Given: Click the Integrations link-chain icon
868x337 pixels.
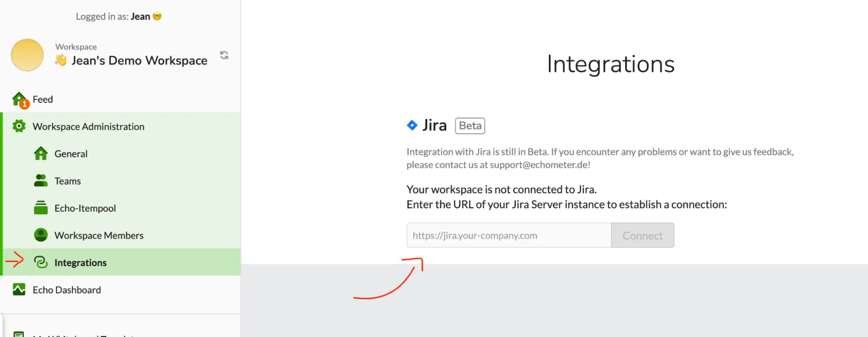Looking at the screenshot, I should tap(41, 262).
